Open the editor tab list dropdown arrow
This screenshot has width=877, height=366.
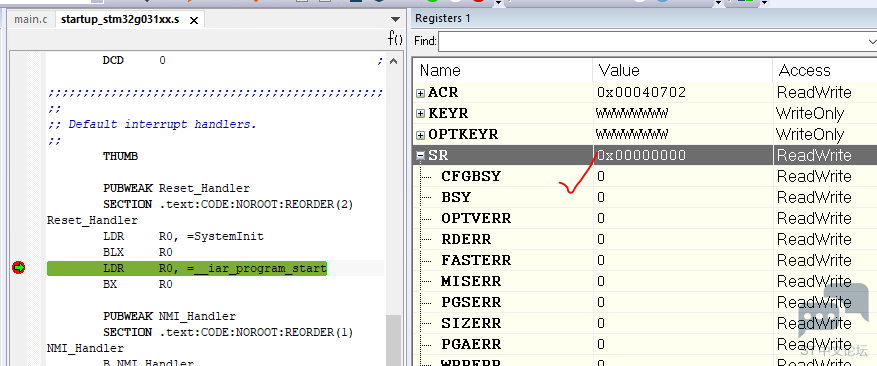395,19
